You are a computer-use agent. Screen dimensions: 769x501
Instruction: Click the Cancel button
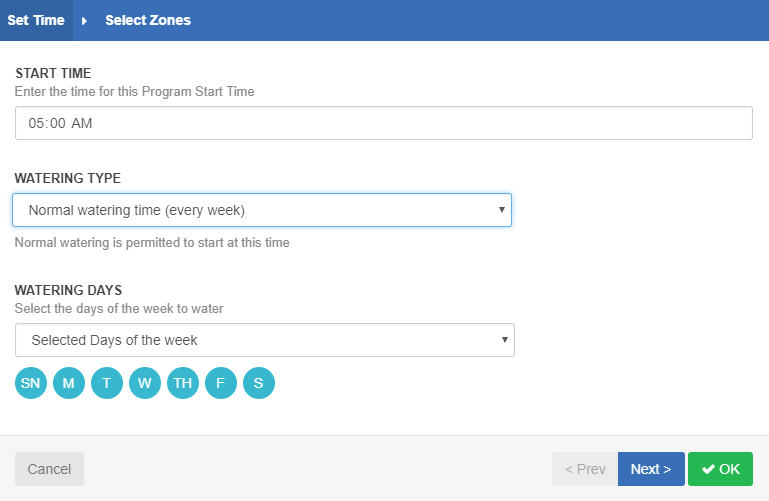pyautogui.click(x=50, y=469)
